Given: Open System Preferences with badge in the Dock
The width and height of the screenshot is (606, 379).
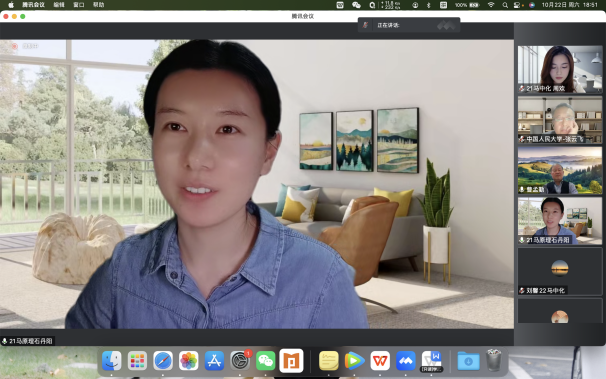Looking at the screenshot, I should click(x=240, y=361).
